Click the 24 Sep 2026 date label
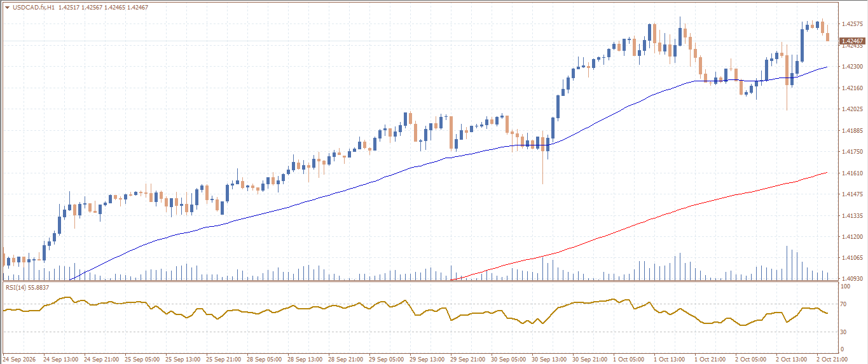 tap(19, 360)
